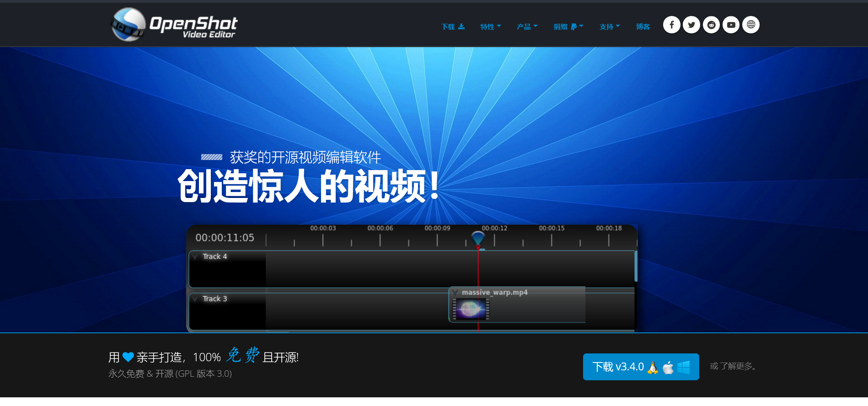
Task: Open the 博客 blog link
Action: coord(643,27)
